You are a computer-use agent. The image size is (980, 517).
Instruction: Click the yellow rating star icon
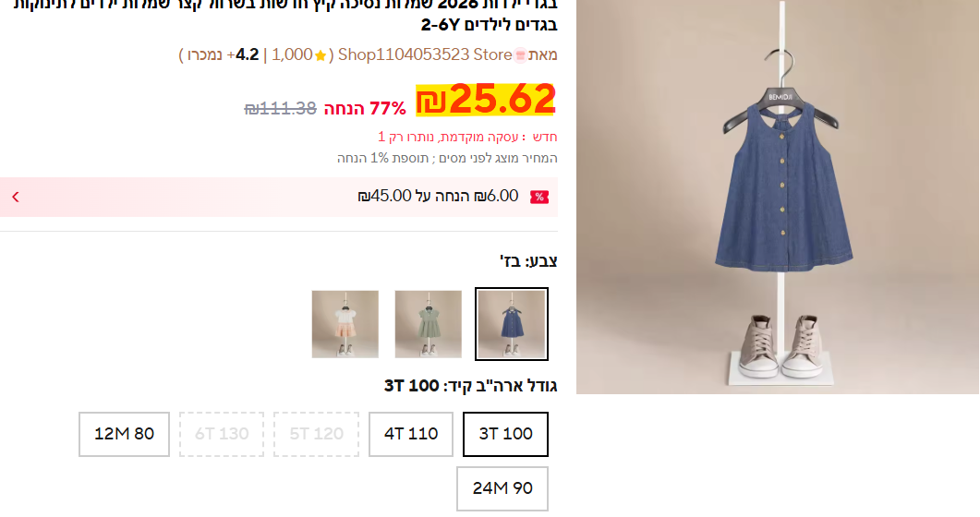[x=321, y=56]
